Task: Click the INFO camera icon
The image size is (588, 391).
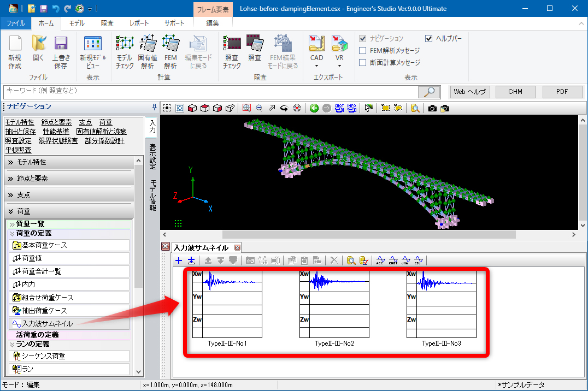Action: point(352,108)
